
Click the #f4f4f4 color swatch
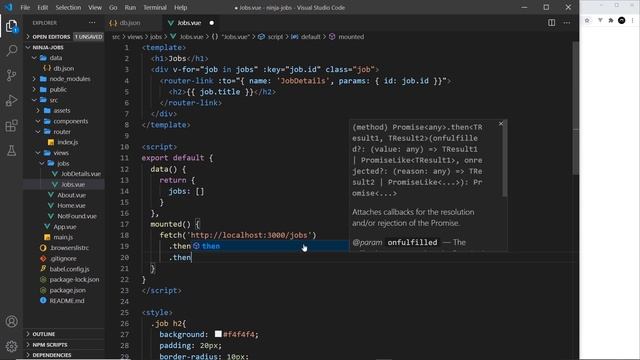218,334
